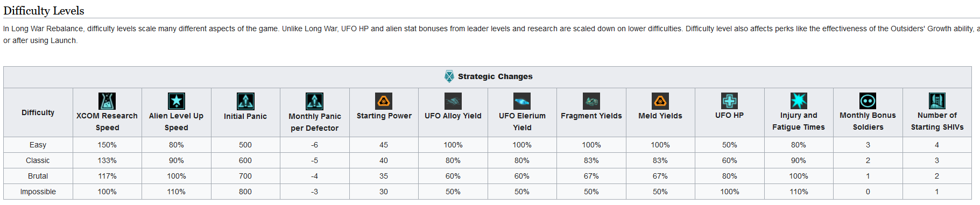Click the UFO HP cross icon
980x205 pixels.
click(x=730, y=101)
